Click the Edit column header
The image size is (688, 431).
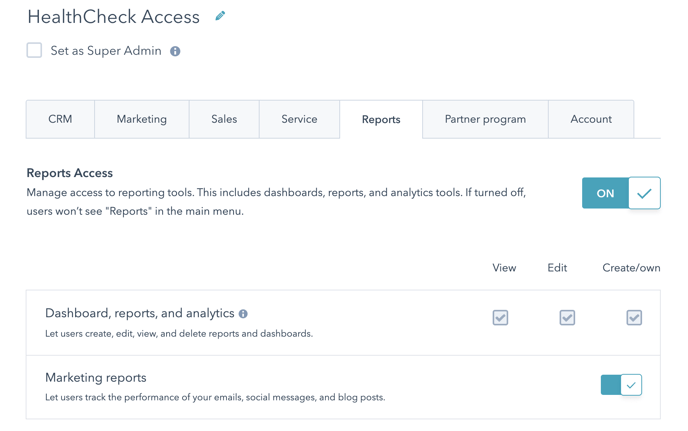pos(557,268)
